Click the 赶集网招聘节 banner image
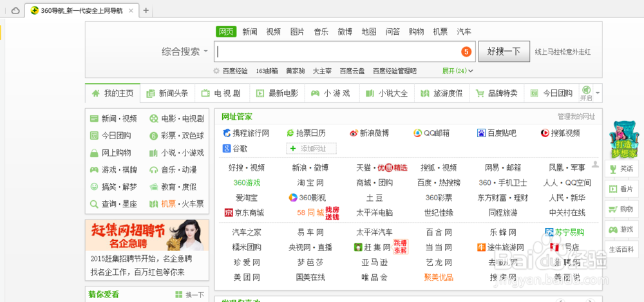 tap(147, 235)
